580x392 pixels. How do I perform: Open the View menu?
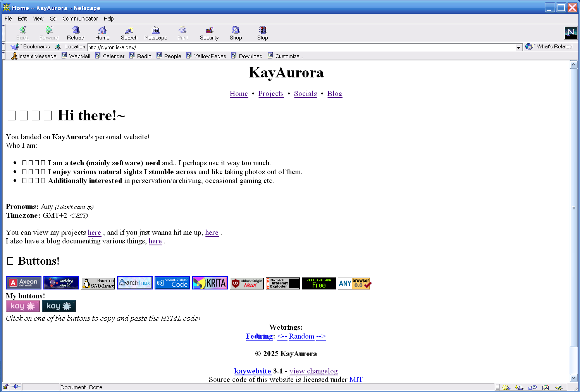point(38,19)
